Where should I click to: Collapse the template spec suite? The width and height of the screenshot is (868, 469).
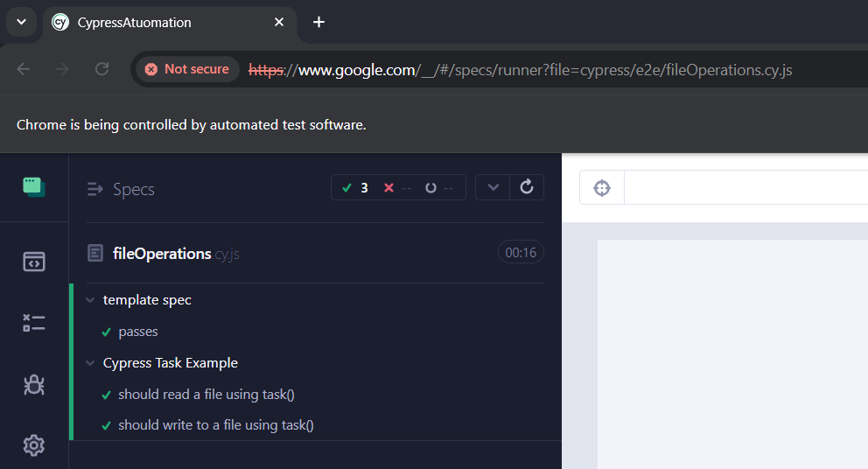(90, 300)
